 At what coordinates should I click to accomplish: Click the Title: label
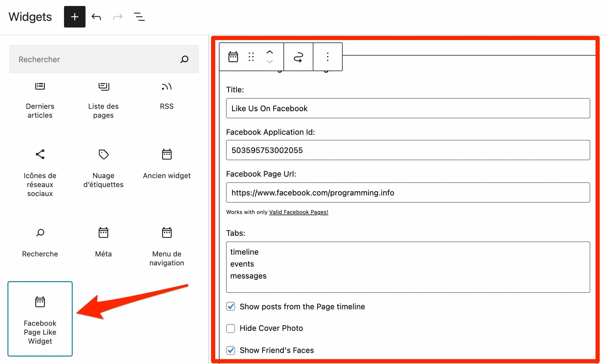point(235,90)
